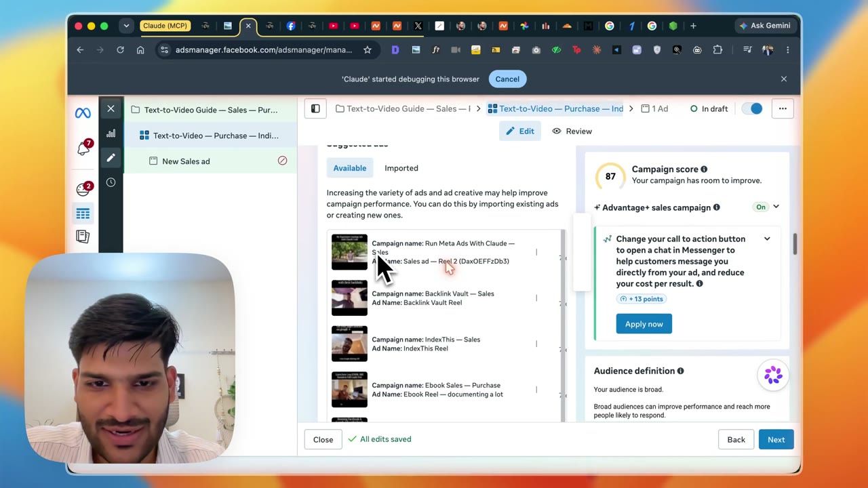This screenshot has width=868, height=488.
Task: Switch to the Imported tab
Action: point(401,168)
